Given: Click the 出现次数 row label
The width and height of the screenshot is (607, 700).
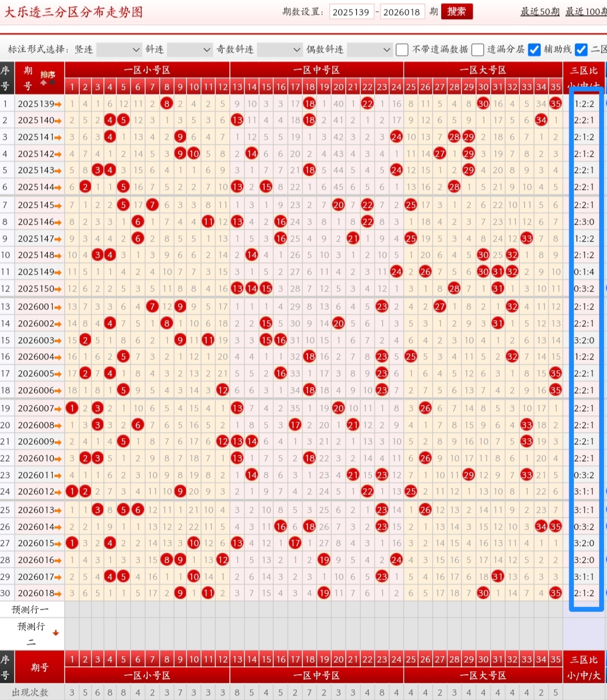Looking at the screenshot, I should pyautogui.click(x=30, y=693).
